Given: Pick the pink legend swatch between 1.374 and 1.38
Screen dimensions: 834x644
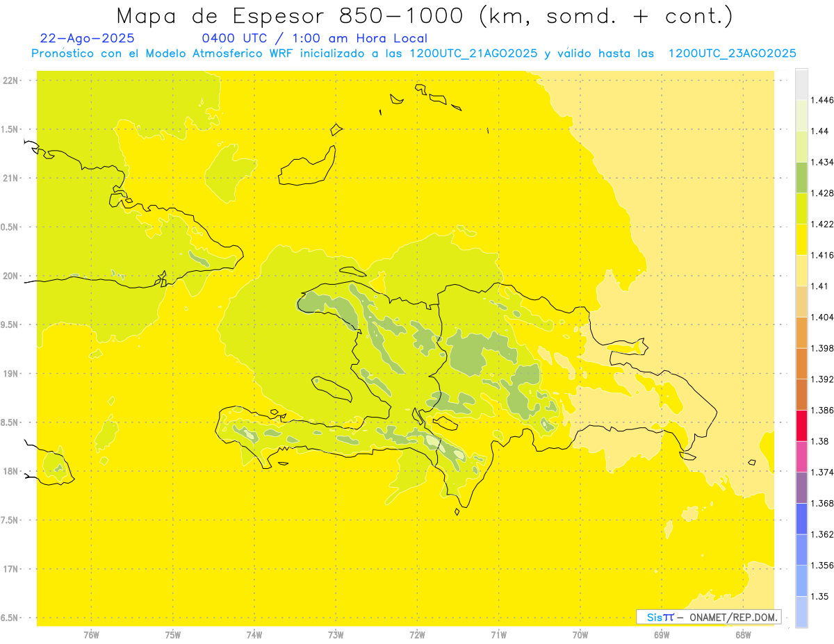Looking at the screenshot, I should click(801, 456).
